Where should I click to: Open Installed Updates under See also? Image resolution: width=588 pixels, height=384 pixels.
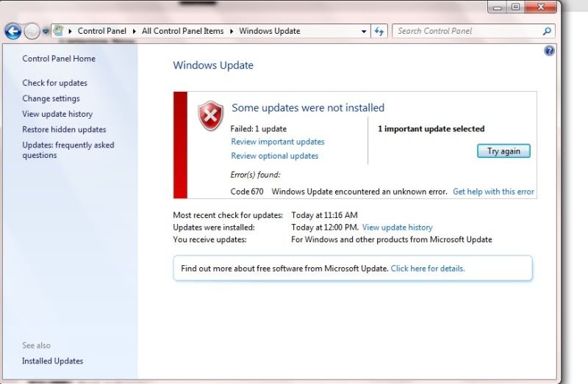[x=52, y=361]
